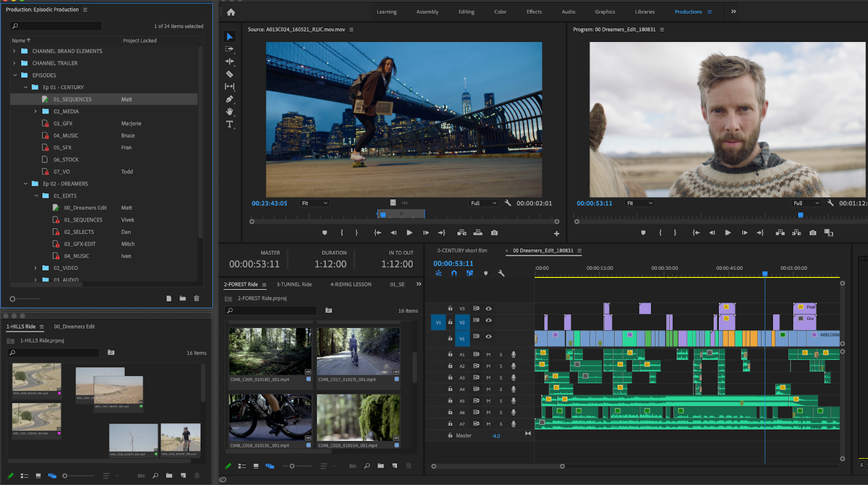Mute the A1 audio track
Screen dimensions: 868x485
pos(490,354)
